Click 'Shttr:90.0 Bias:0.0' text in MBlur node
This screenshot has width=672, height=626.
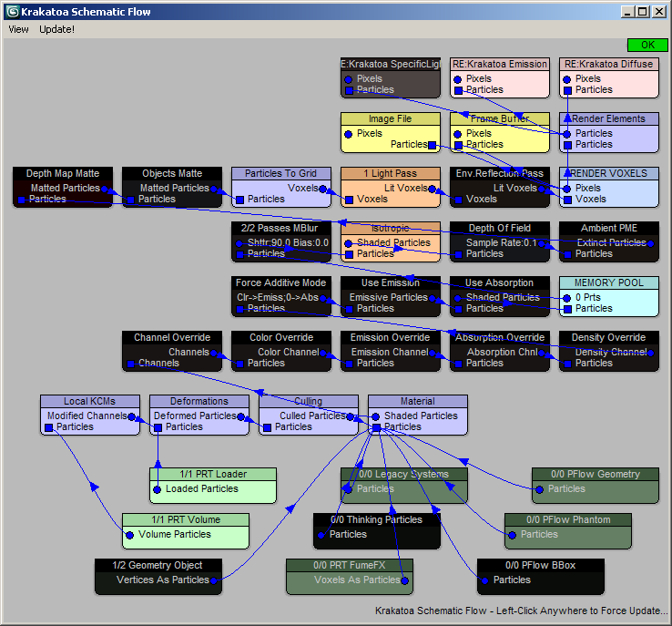288,242
